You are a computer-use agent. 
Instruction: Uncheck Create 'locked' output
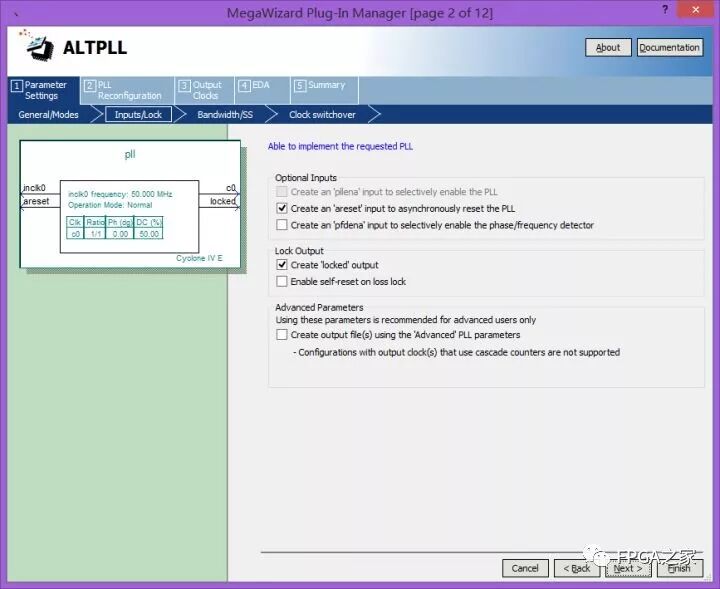click(282, 265)
